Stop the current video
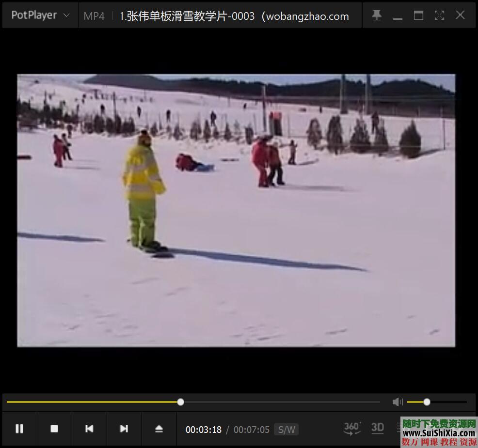 54,429
